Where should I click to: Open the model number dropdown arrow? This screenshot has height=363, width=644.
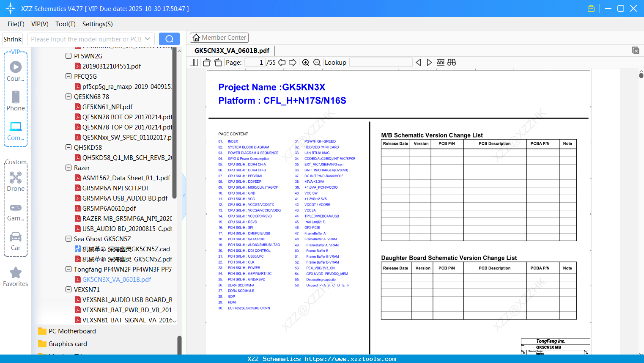pos(148,39)
